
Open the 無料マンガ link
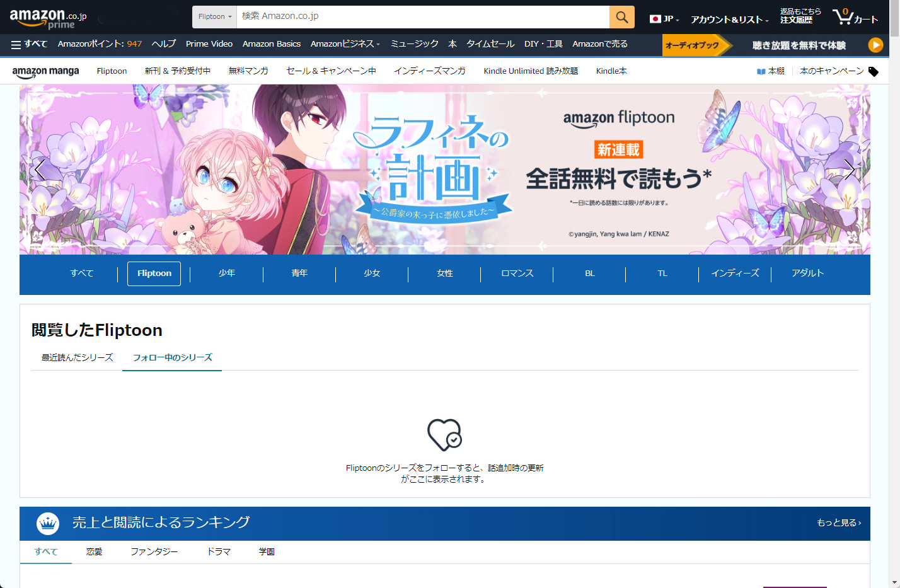[247, 71]
